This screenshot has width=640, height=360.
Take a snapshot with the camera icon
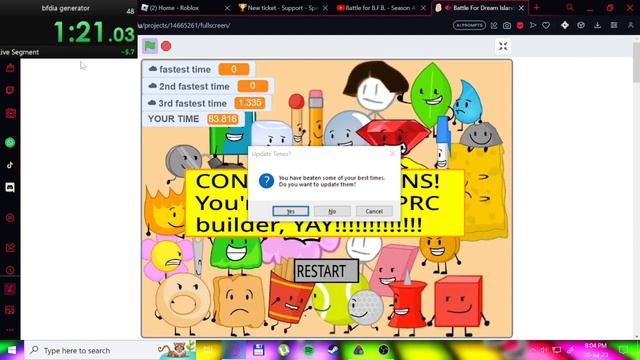pyautogui.click(x=507, y=25)
